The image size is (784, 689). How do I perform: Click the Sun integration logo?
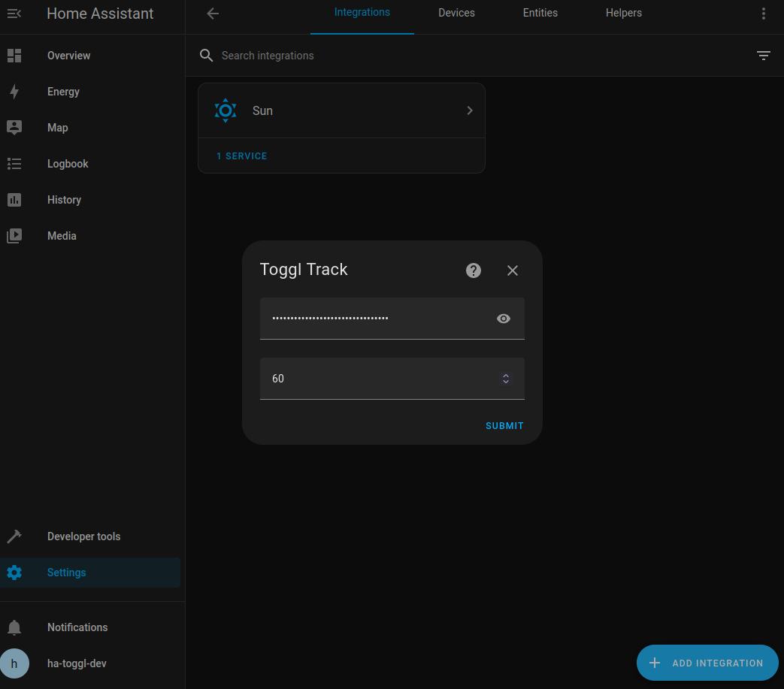pos(226,110)
